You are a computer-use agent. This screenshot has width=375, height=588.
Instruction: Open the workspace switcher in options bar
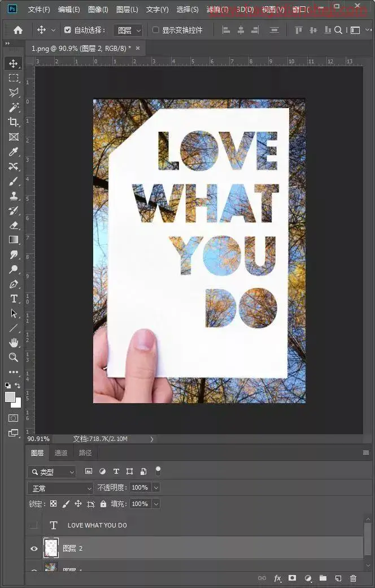tap(355, 31)
